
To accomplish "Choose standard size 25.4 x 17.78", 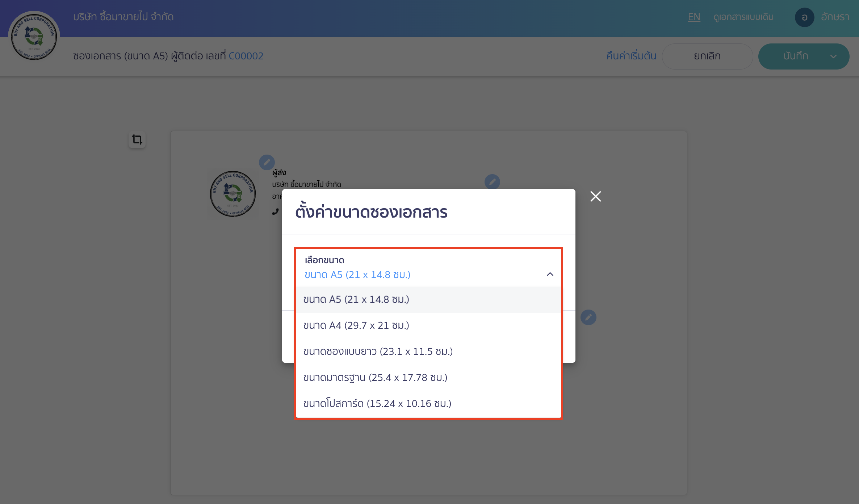I will (375, 378).
